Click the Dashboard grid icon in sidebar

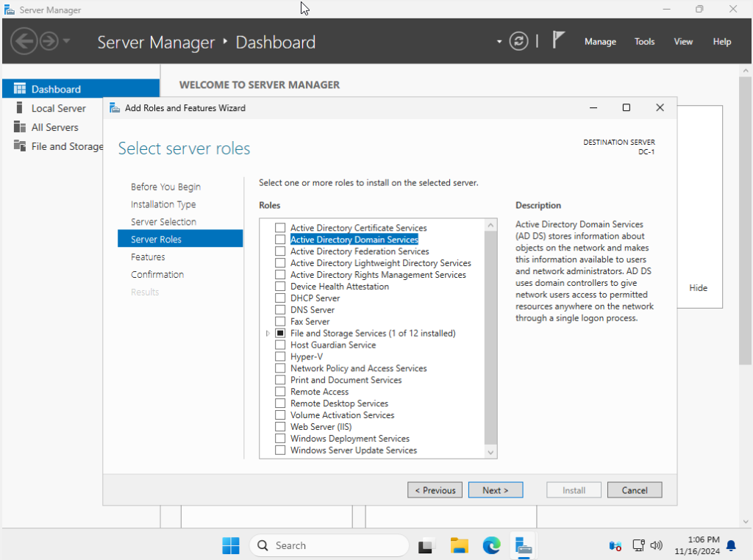[20, 89]
